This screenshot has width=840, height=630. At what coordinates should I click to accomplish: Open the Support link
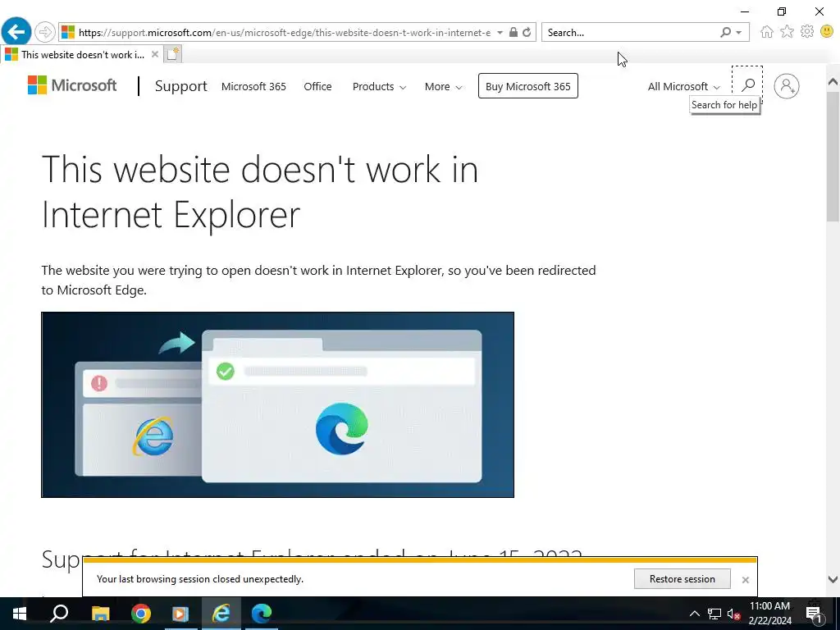(181, 86)
